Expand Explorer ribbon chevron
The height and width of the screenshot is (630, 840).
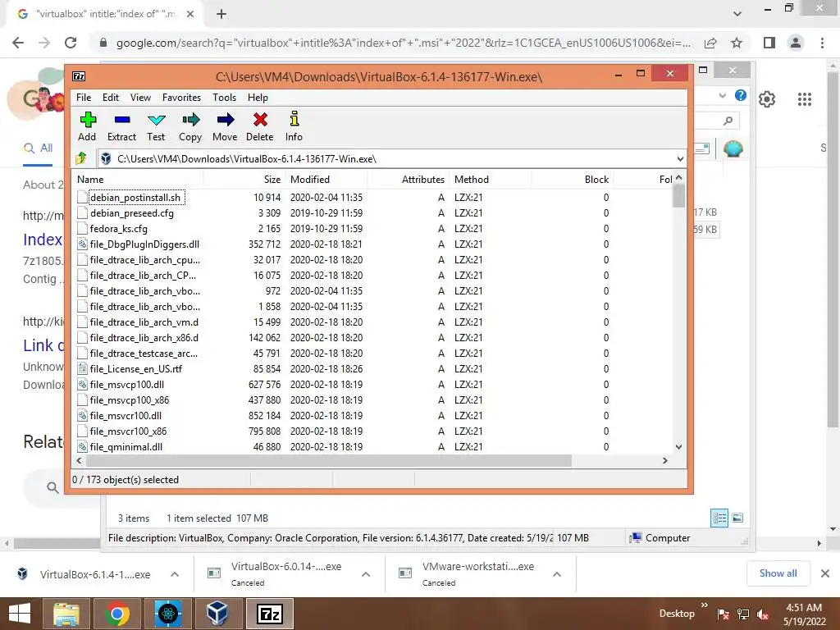tap(723, 95)
